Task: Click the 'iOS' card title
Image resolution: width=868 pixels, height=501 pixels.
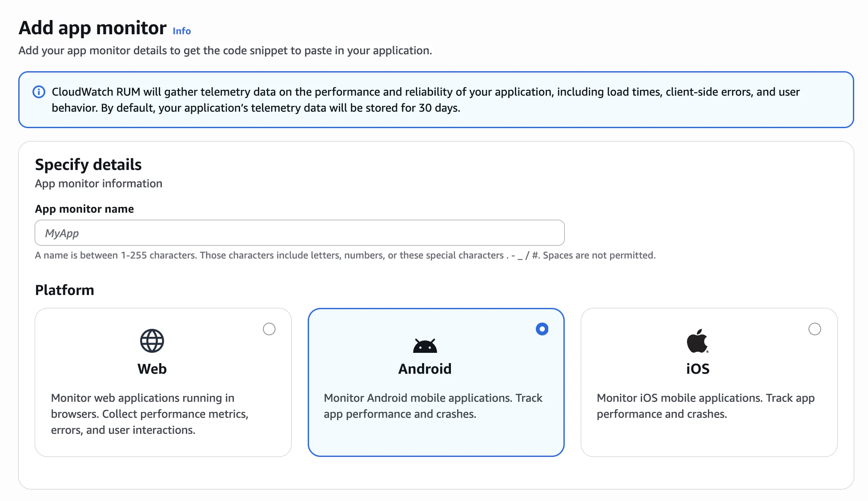Action: [x=698, y=369]
